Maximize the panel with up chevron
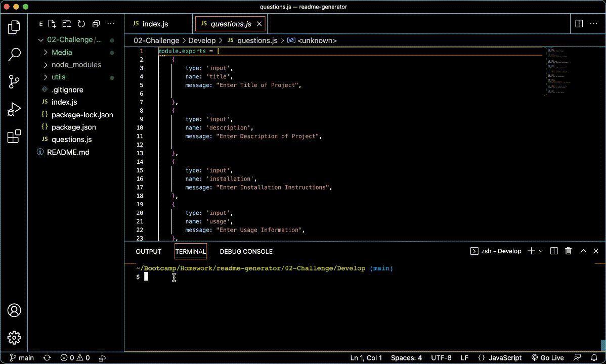This screenshot has height=364, width=606. 583,251
